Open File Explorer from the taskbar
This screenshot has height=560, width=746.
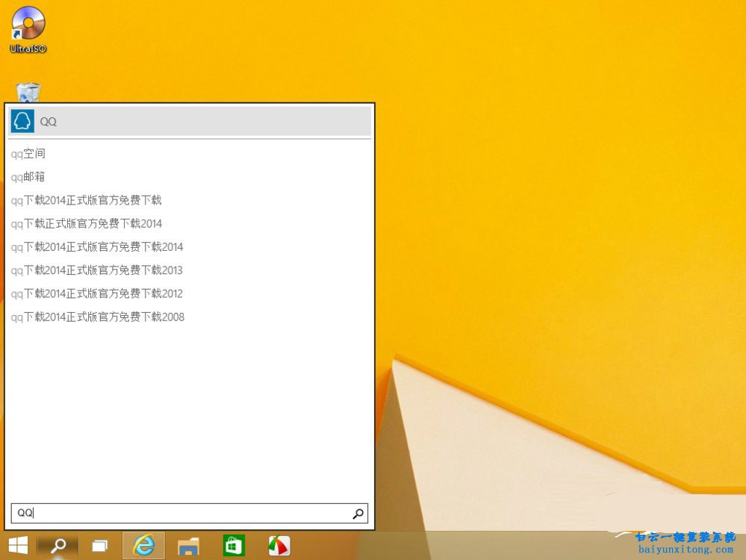[x=187, y=545]
